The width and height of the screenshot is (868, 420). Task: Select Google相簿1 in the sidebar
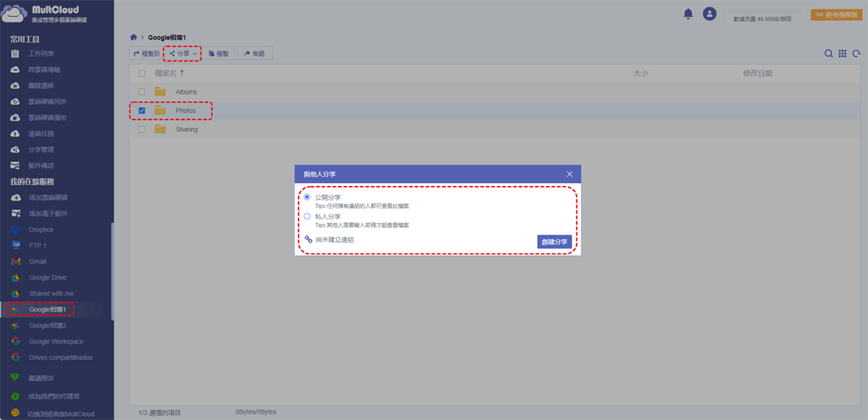click(48, 309)
